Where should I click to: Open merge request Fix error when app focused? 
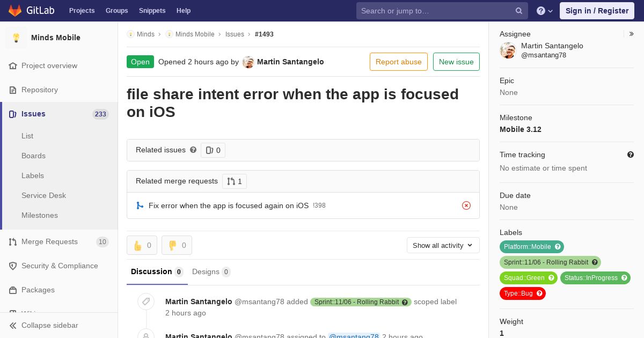pos(229,205)
